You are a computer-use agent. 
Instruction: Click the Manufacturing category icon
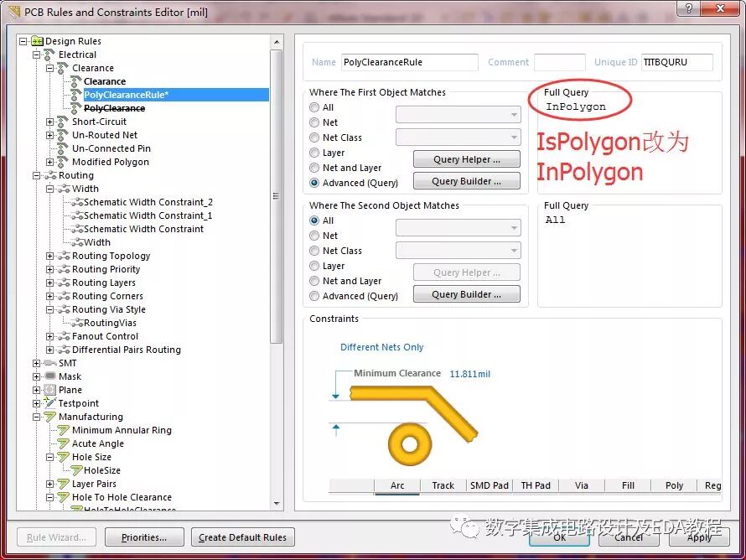point(50,417)
